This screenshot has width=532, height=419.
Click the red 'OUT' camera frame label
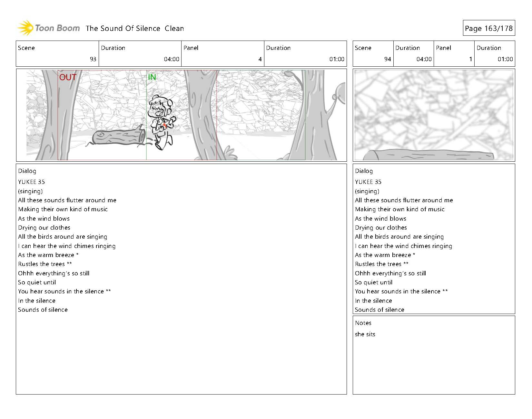(68, 77)
